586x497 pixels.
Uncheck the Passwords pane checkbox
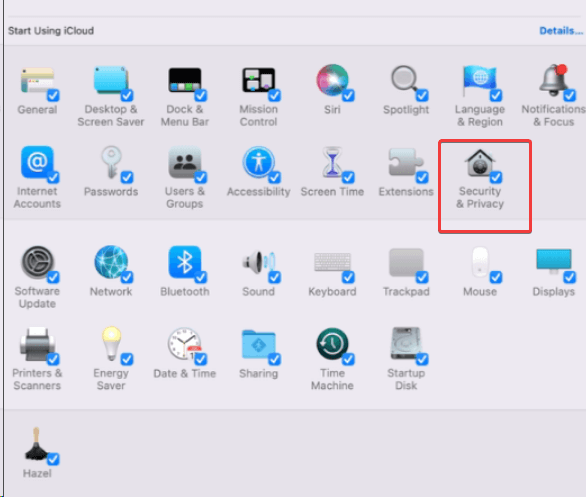point(127,177)
